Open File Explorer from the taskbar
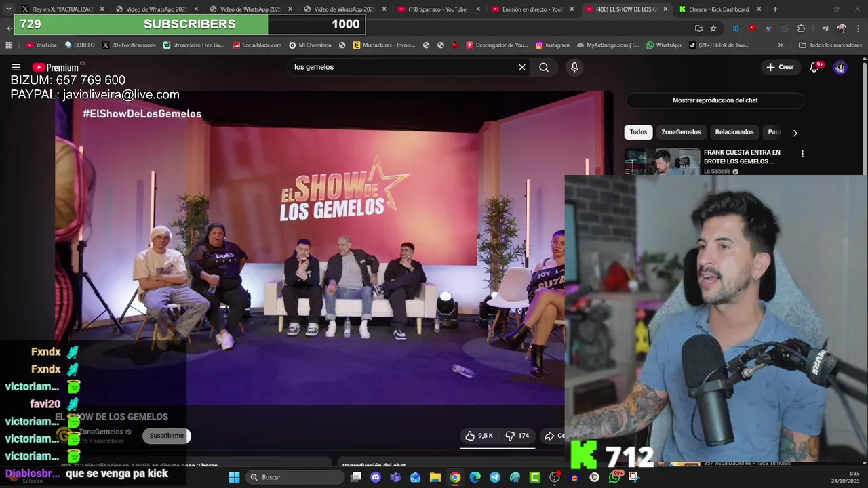 435,477
